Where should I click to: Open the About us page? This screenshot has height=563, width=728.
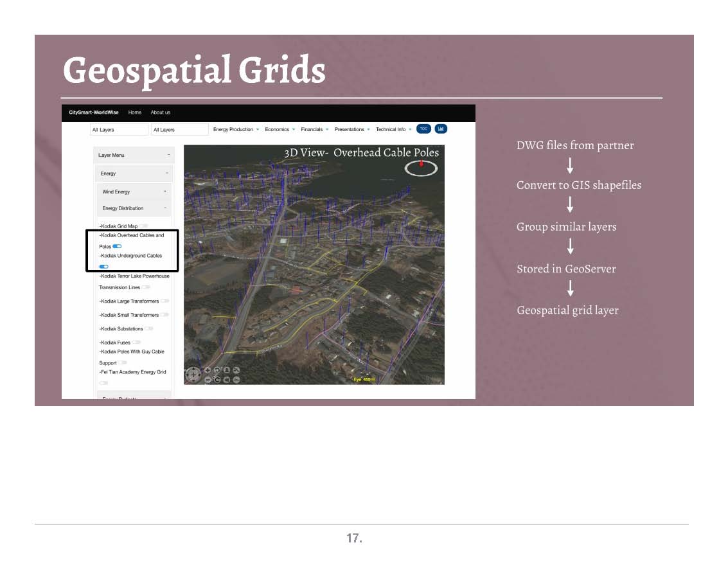pyautogui.click(x=161, y=112)
